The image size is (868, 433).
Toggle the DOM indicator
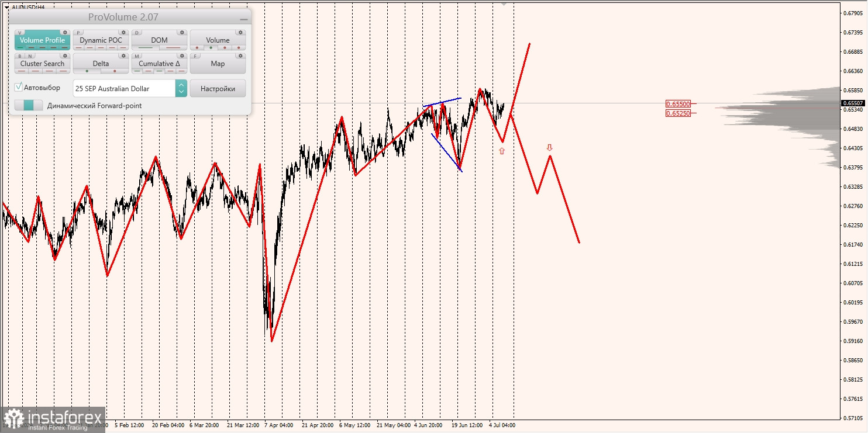pos(159,40)
